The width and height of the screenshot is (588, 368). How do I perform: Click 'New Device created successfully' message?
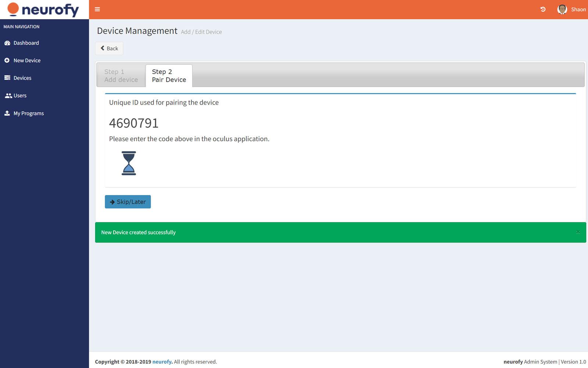pyautogui.click(x=139, y=232)
